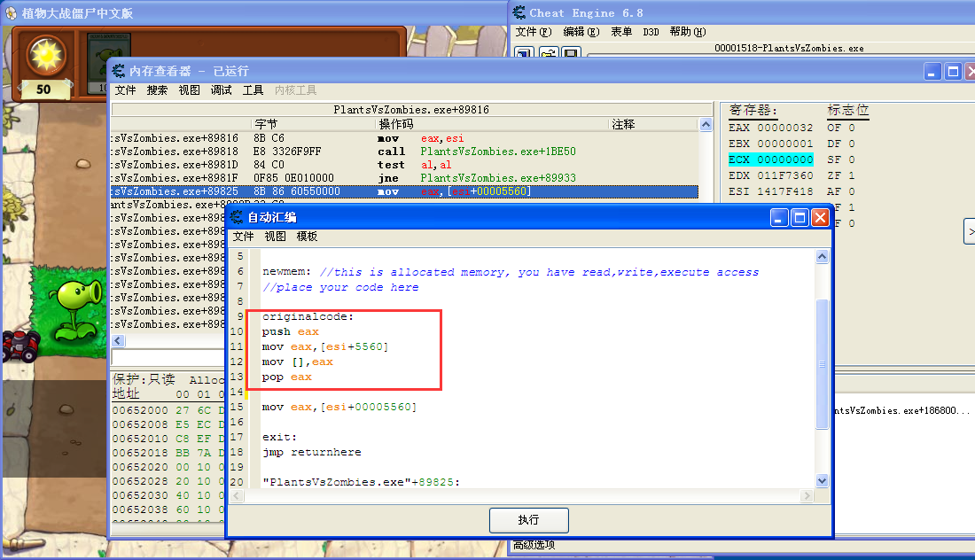The height and width of the screenshot is (560, 975).
Task: Open 文件 menu in Memory Viewer
Action: tap(125, 90)
